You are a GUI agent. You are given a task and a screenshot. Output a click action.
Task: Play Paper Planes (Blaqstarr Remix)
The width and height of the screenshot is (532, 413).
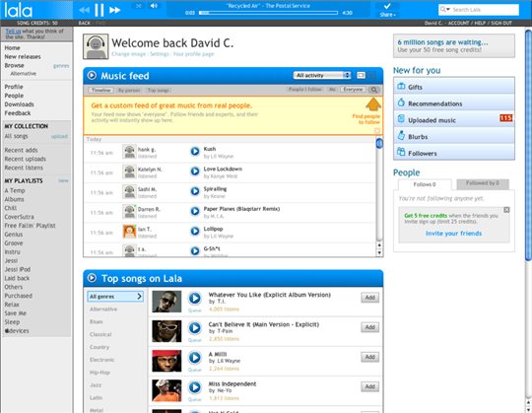pos(195,211)
